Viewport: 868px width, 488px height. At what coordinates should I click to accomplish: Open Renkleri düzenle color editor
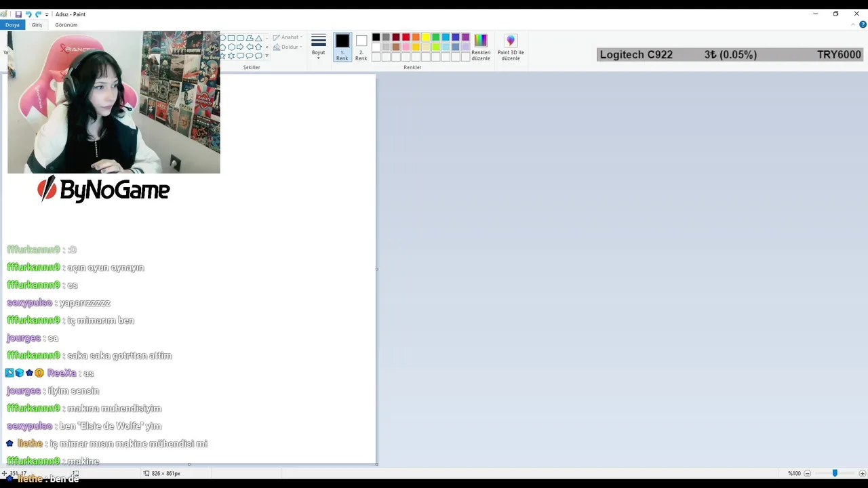[x=481, y=47]
